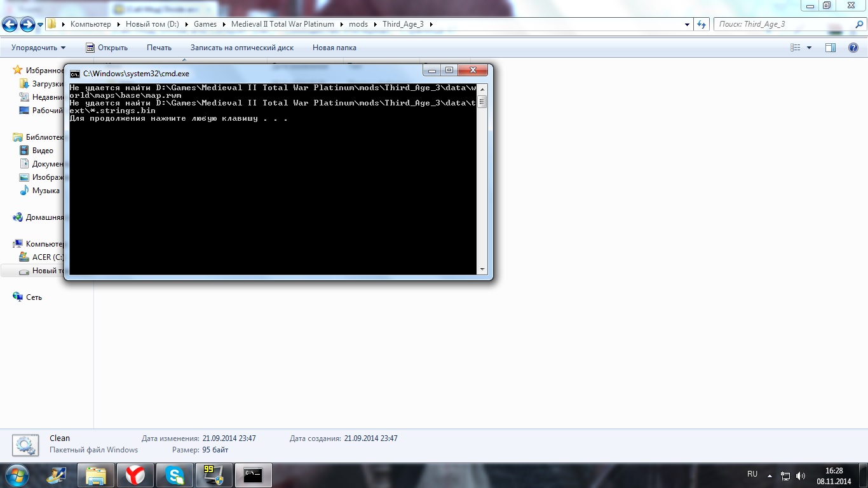Expand arrow after mods in the breadcrumb

[376, 24]
